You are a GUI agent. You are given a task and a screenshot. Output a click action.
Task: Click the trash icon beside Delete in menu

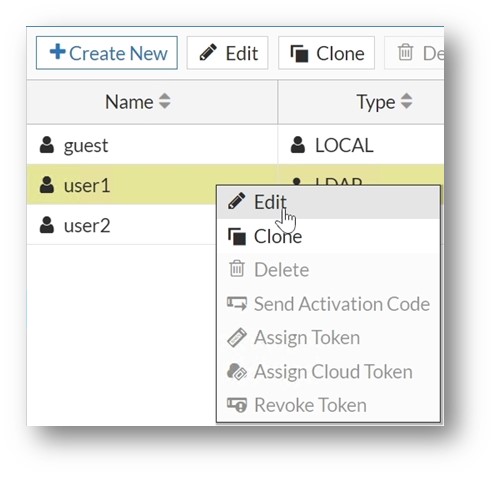coord(237,269)
